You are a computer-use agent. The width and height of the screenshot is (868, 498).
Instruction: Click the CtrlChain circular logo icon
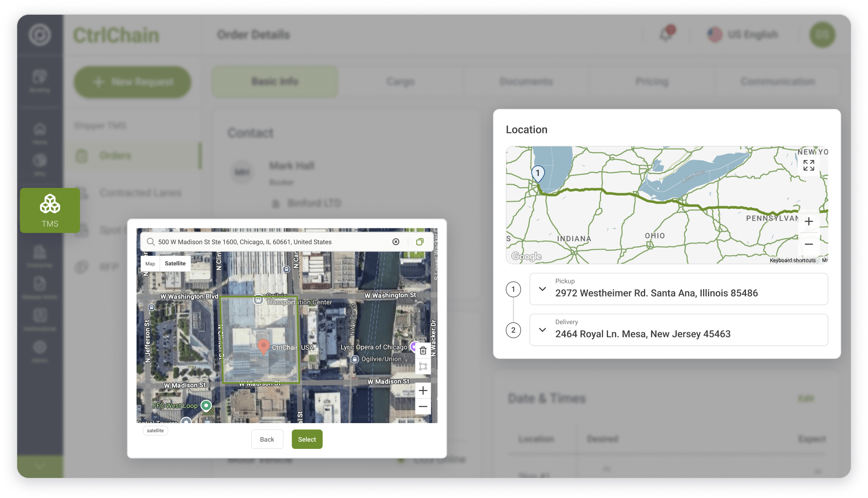(40, 35)
